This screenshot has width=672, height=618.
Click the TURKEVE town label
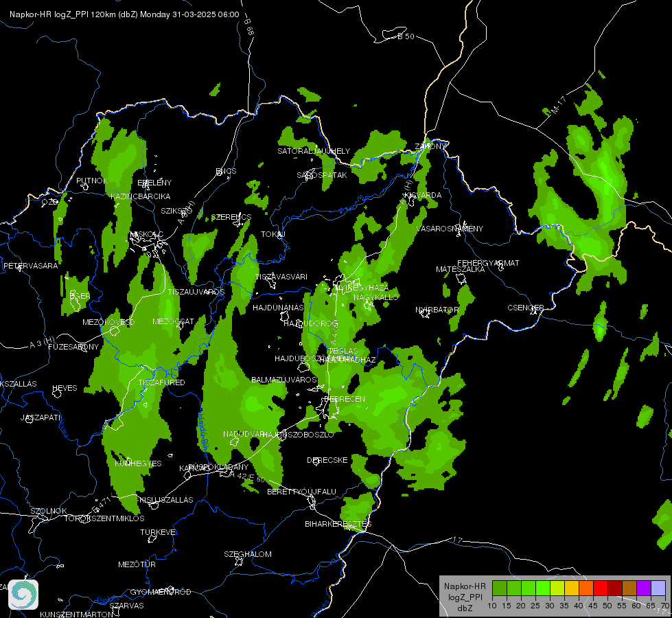(158, 531)
